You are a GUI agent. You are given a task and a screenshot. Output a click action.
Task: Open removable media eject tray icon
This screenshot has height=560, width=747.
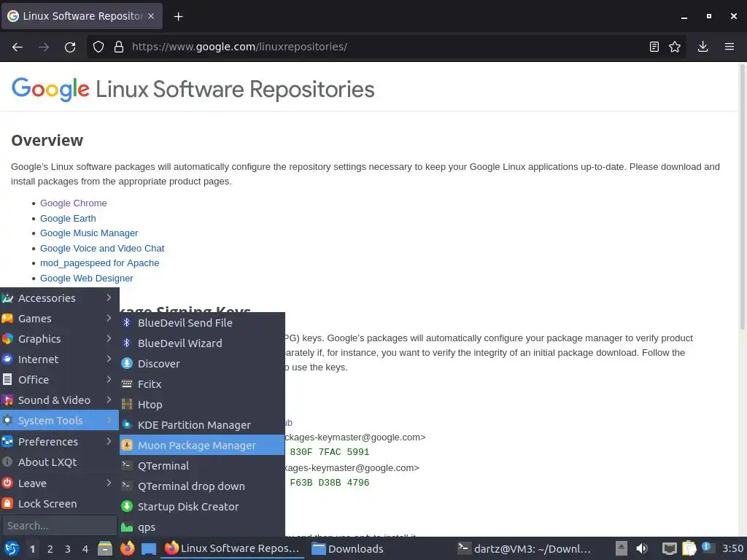[621, 548]
